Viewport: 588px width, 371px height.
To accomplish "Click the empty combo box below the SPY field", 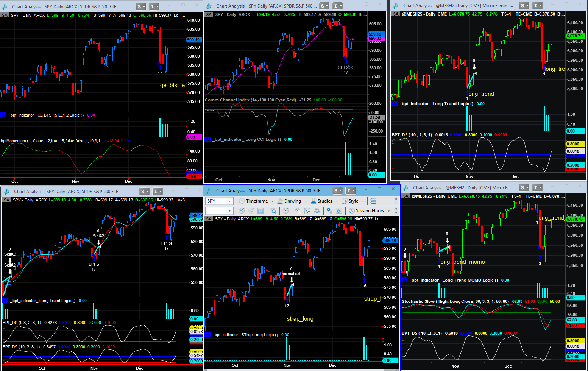I will pos(217,211).
